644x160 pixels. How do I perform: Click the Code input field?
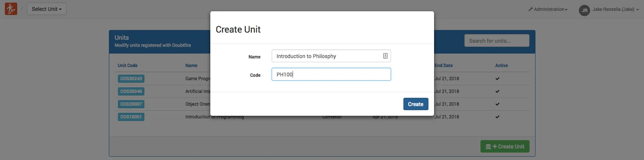331,74
